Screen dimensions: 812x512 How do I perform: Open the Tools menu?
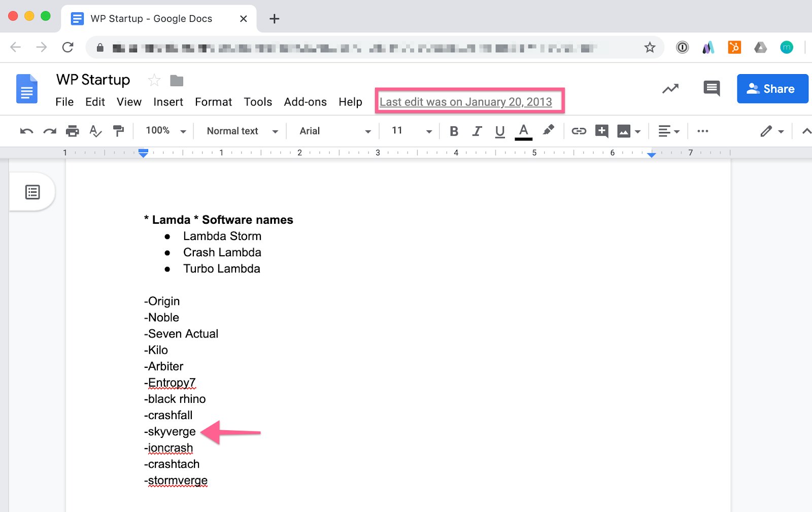coord(258,102)
